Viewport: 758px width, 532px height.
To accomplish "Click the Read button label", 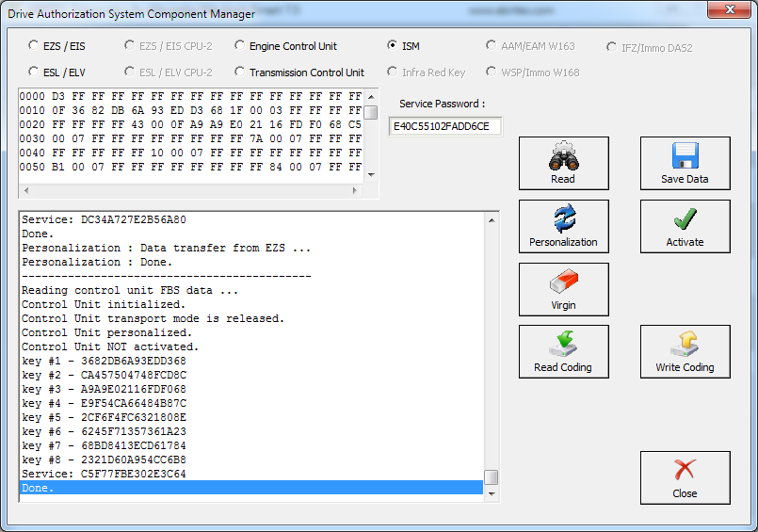I will (x=563, y=179).
